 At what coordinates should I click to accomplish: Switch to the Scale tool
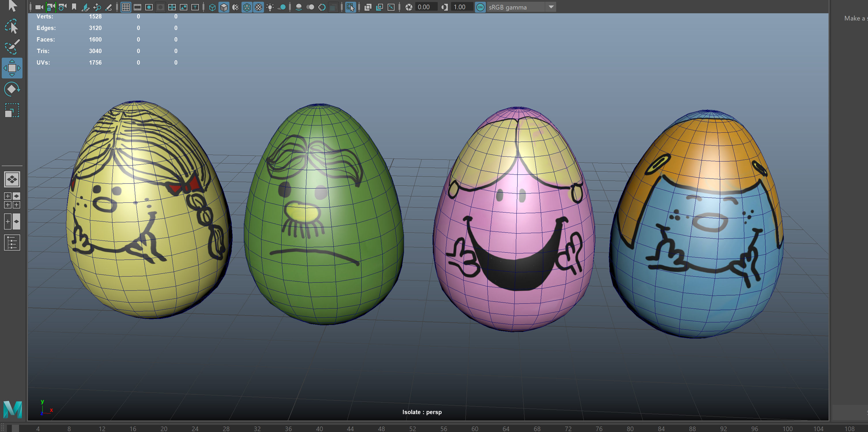click(12, 110)
